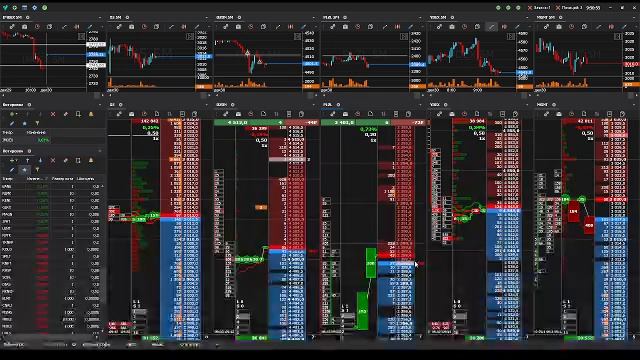Image resolution: width=640 pixels, height=360 pixels.
Task: Toggle the highlighted line tool in the YNDX 1M chart
Action: 491,27
